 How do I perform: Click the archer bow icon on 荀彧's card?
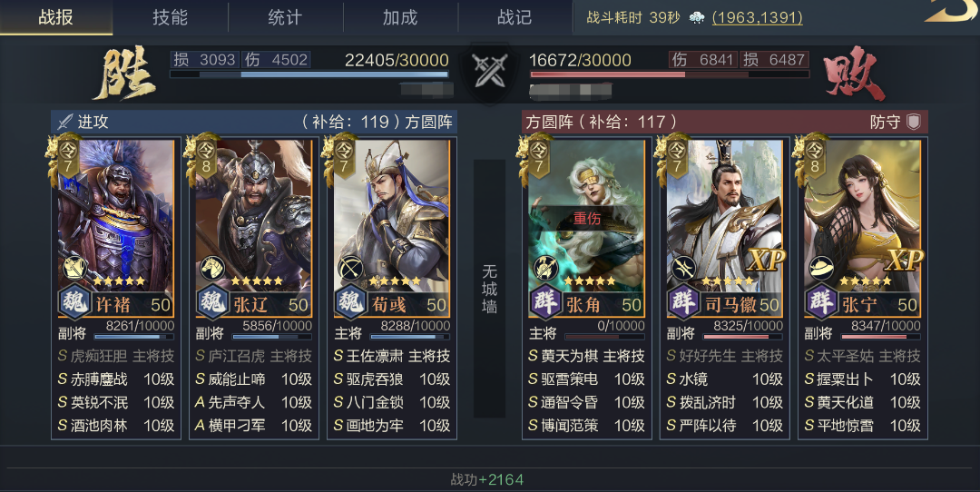point(350,269)
